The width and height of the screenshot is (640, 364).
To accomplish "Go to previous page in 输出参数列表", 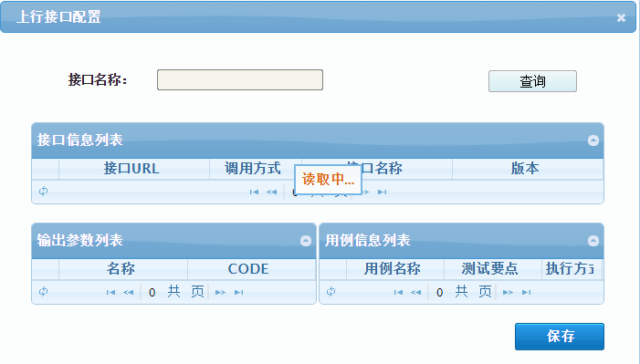I will click(128, 292).
